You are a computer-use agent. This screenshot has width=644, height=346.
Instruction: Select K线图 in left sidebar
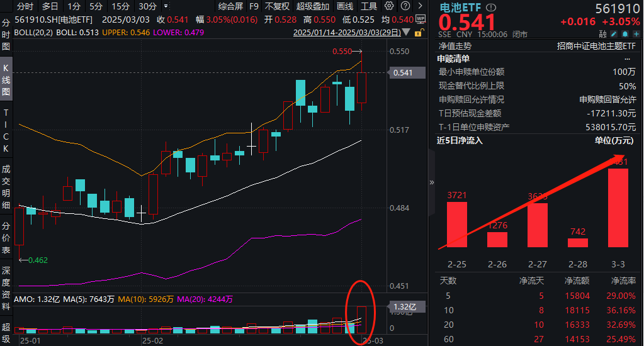pos(6,80)
